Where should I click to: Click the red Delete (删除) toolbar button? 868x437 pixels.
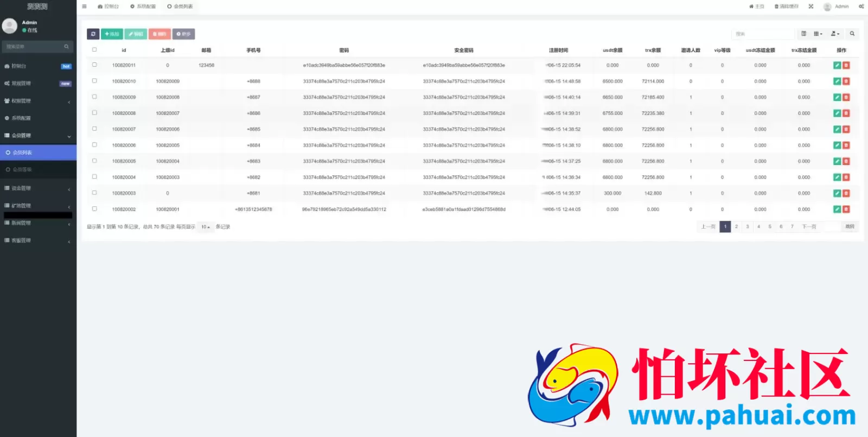coord(159,34)
